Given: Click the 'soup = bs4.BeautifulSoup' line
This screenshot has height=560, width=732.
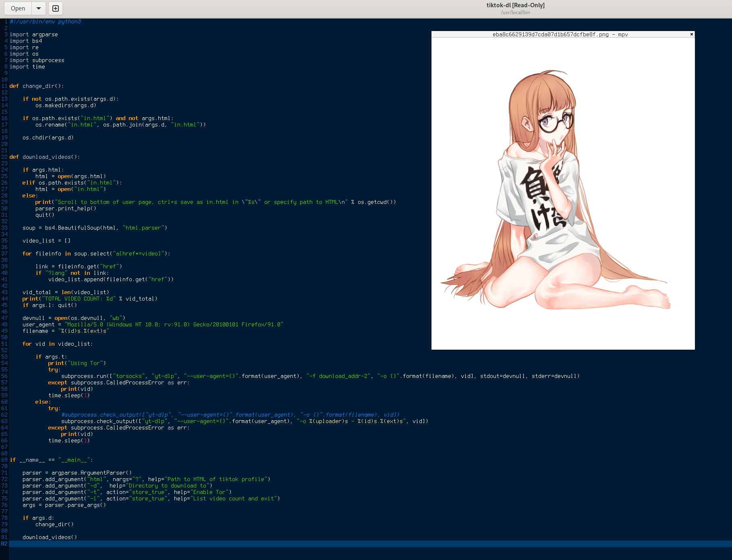Looking at the screenshot, I should (95, 228).
